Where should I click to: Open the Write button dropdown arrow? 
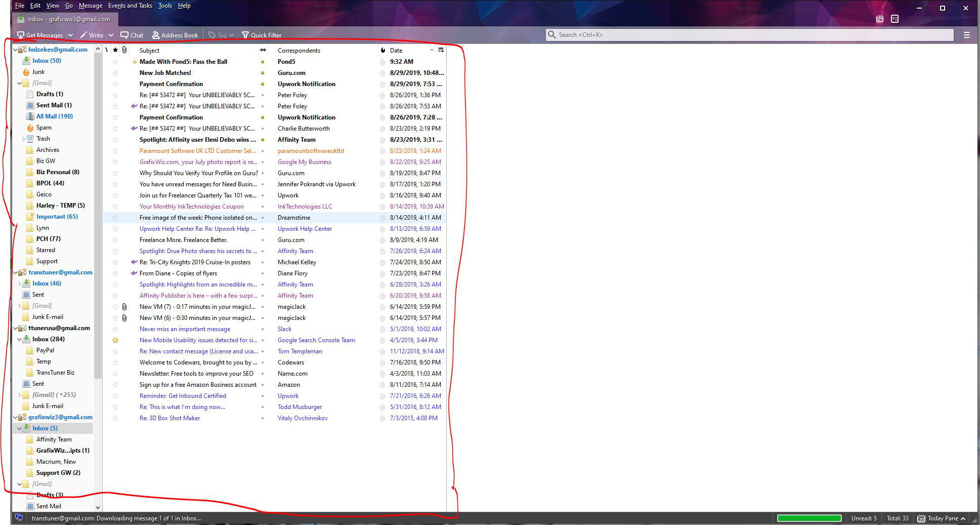click(111, 35)
